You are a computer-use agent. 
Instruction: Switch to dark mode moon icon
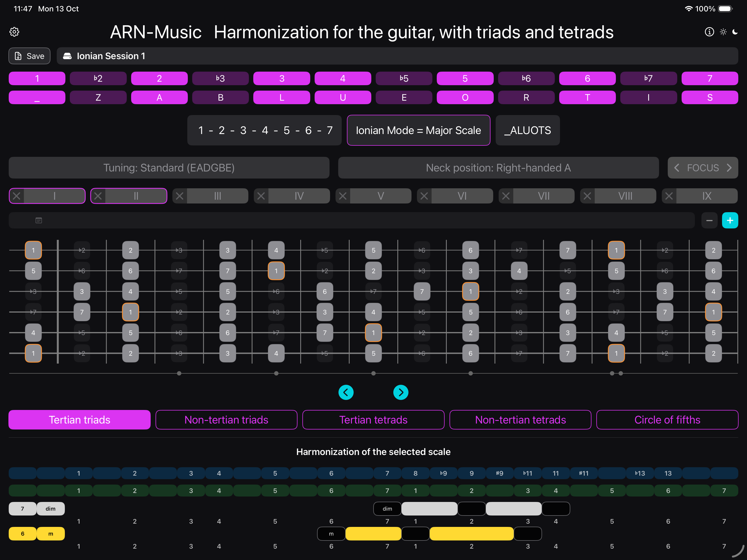(x=735, y=32)
